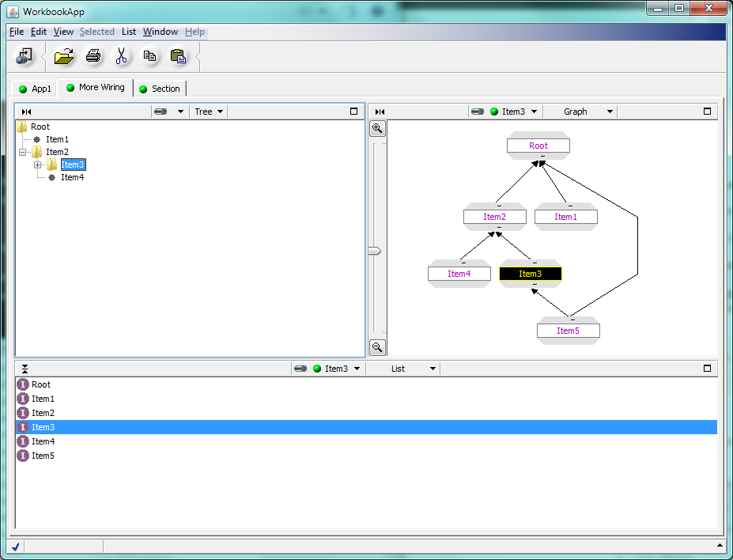The height and width of the screenshot is (560, 733).
Task: Zoom in on the graph view
Action: [x=378, y=128]
